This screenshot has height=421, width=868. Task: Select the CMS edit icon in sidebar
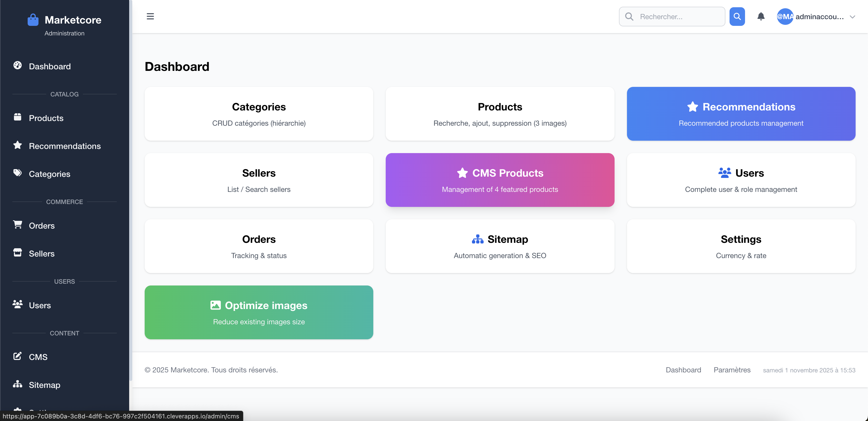(x=18, y=356)
